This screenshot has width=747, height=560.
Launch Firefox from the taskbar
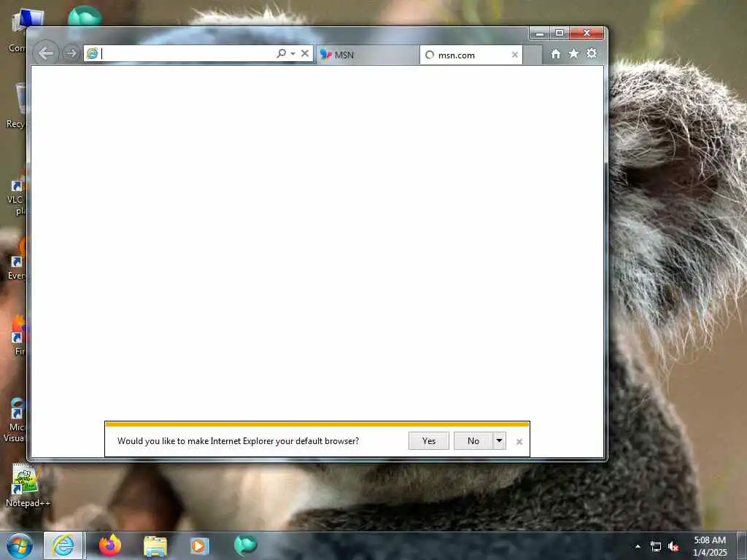pyautogui.click(x=110, y=545)
